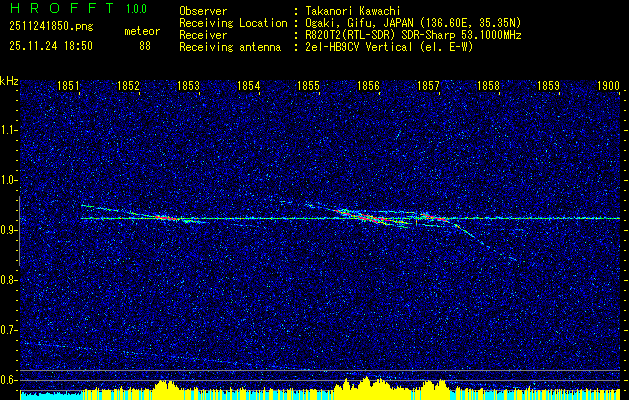Select filename 2511241850.png

coord(51,27)
